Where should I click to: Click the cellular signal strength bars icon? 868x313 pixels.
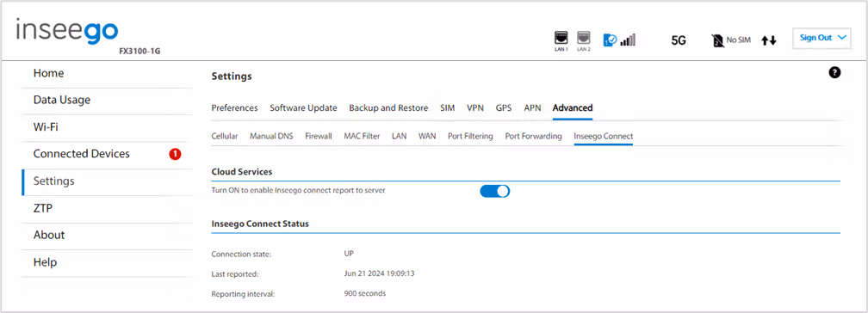(628, 40)
